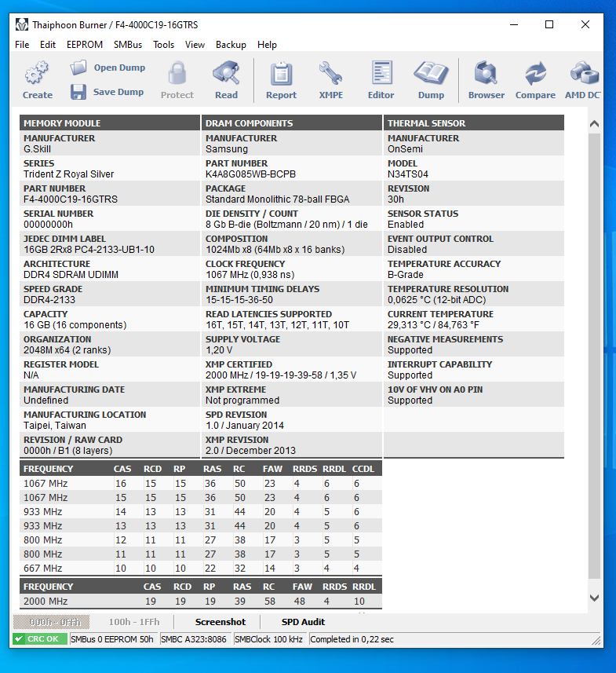The image size is (616, 673).
Task: Open the Browser toolbar icon
Action: pos(486,72)
